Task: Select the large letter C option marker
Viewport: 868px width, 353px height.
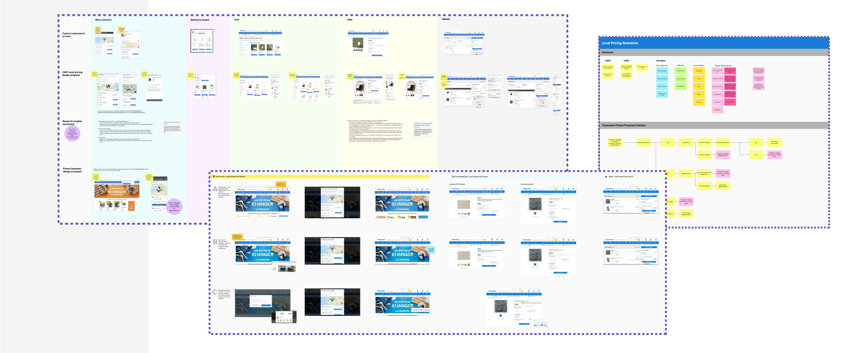Action: (x=215, y=292)
